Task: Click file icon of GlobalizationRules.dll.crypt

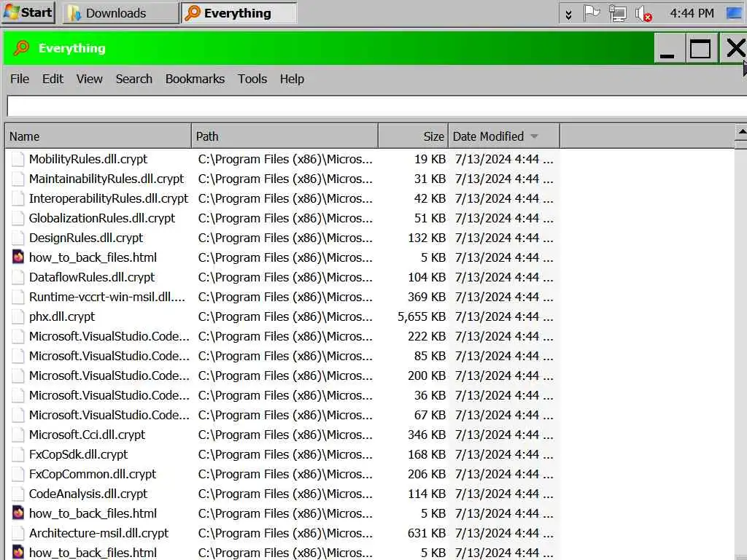Action: [x=18, y=218]
